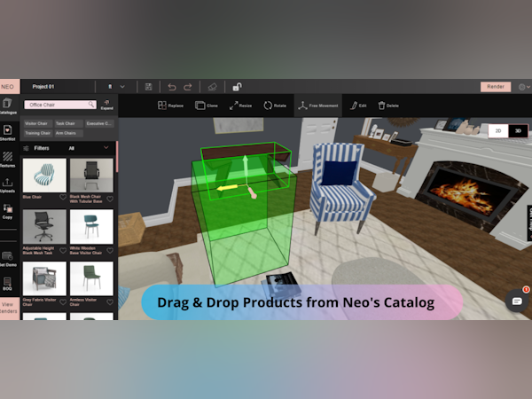
Task: Select the Grey Fabric Visitor Chair thumbnail
Action: pyautogui.click(x=44, y=278)
